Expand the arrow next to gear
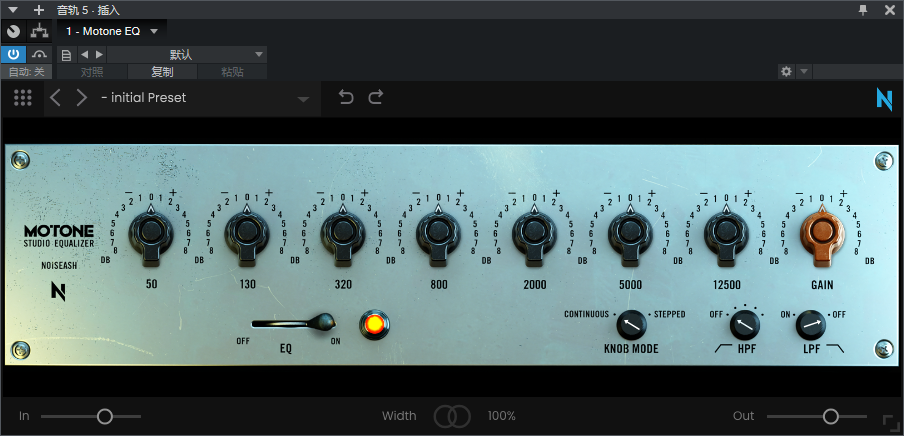This screenshot has width=904, height=436. [x=804, y=72]
